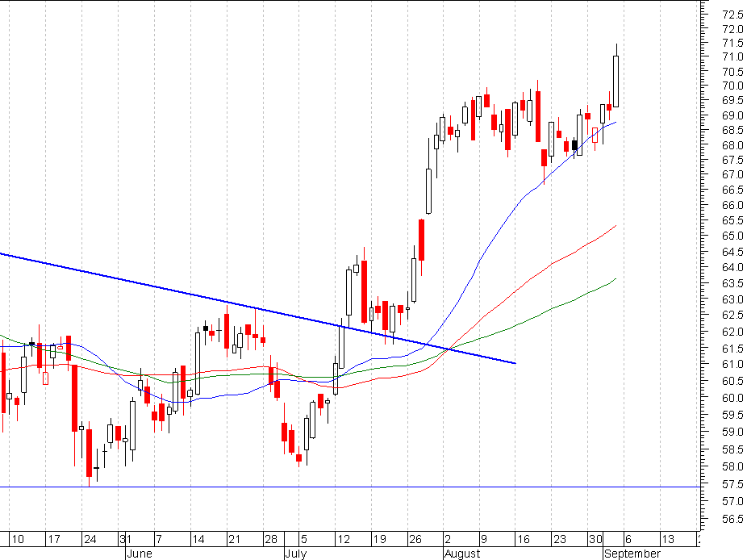
Task: Select the 71.0 price axis label
Action: point(732,56)
